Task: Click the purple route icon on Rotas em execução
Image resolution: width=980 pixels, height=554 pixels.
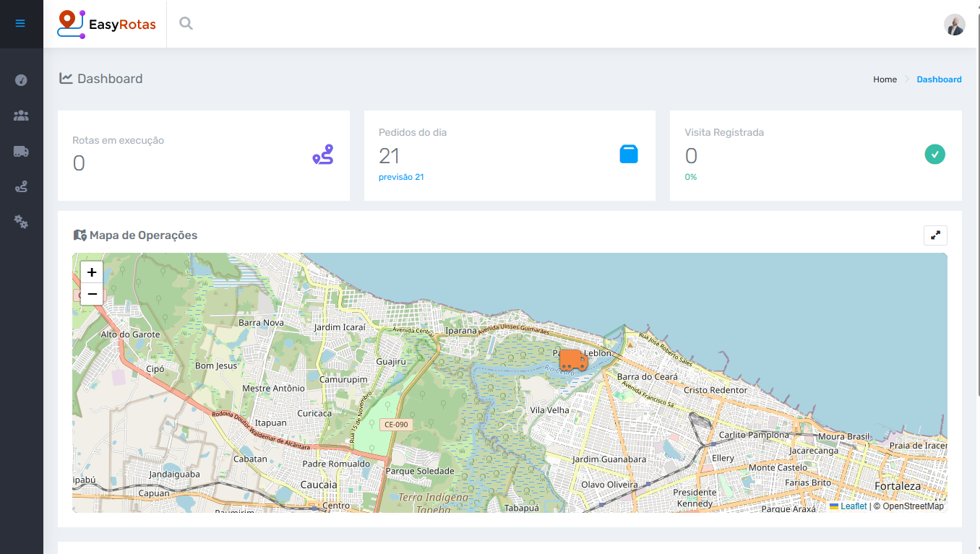Action: [x=323, y=154]
